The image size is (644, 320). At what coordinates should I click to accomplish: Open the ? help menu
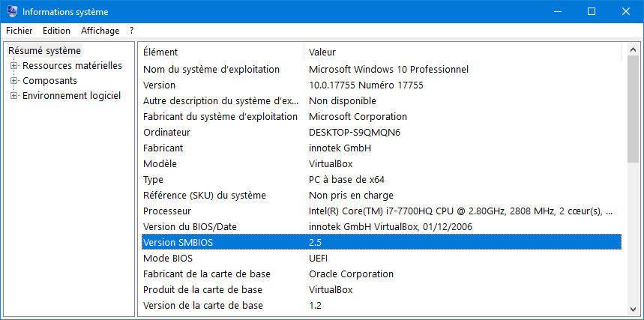click(131, 31)
